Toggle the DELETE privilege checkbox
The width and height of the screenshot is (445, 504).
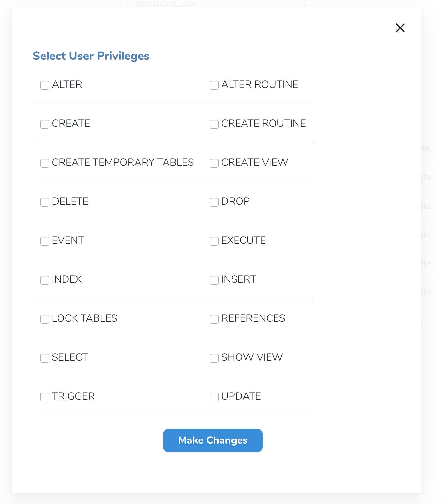[x=45, y=202]
